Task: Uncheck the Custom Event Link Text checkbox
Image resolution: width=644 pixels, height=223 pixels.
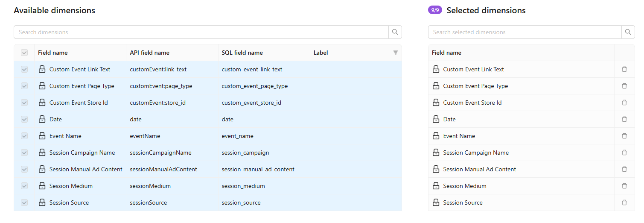Action: pyautogui.click(x=24, y=69)
